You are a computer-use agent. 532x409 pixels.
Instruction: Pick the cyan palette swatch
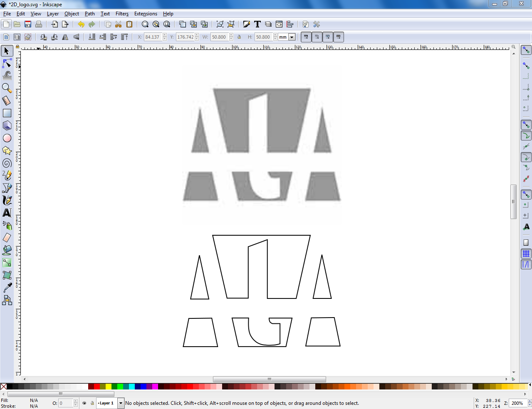point(131,387)
